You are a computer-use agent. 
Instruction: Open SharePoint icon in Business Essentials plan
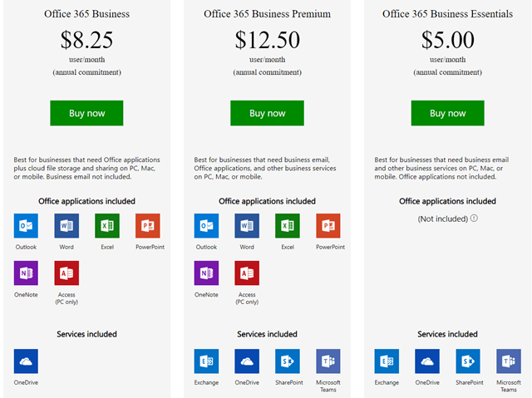(468, 361)
